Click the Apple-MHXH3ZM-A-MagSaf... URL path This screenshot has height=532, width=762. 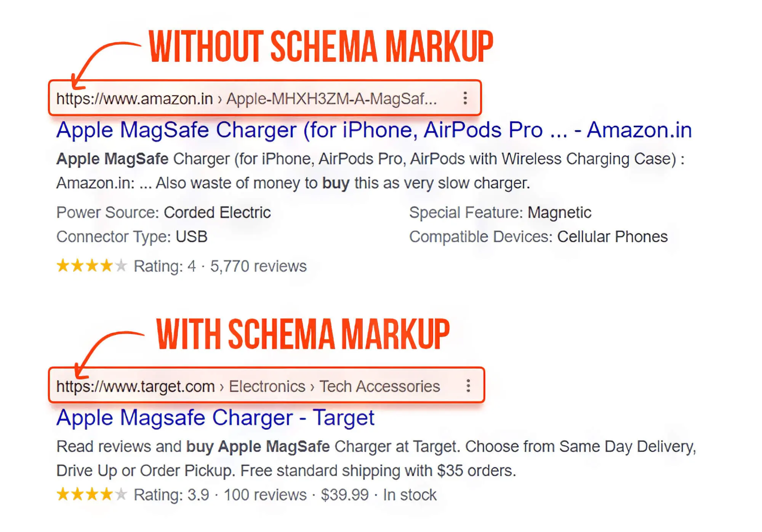[x=331, y=99]
